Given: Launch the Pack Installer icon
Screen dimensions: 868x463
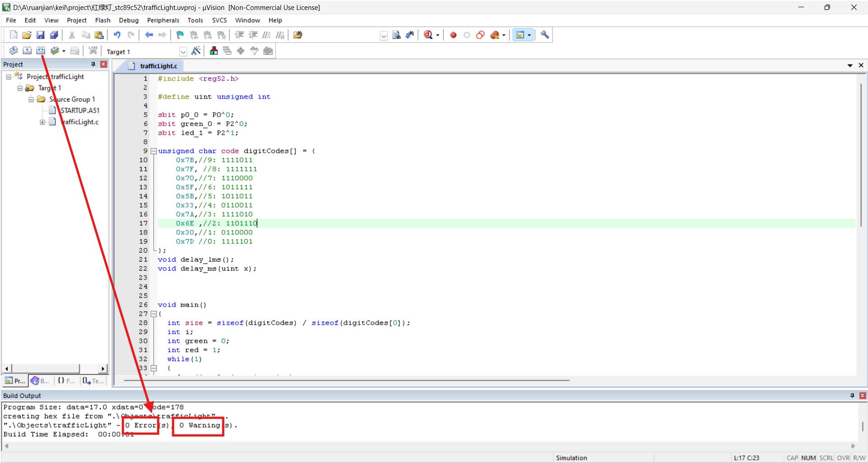Looking at the screenshot, I should coord(268,51).
